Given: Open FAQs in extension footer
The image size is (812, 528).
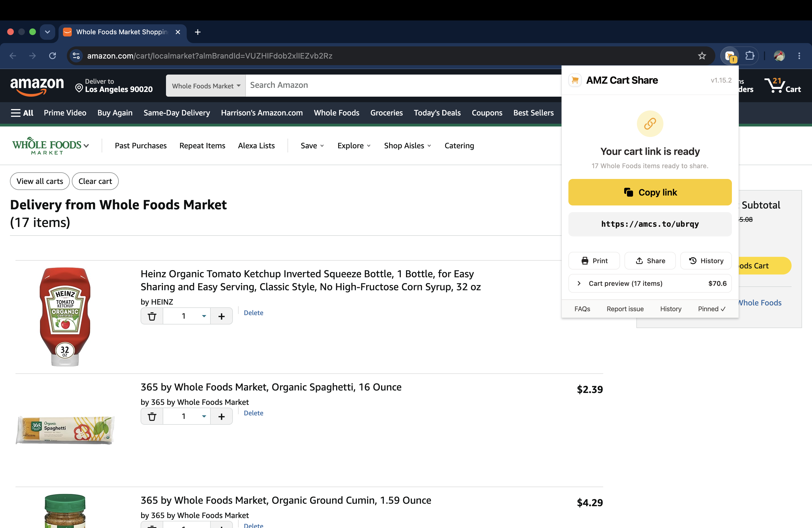Looking at the screenshot, I should coord(582,309).
